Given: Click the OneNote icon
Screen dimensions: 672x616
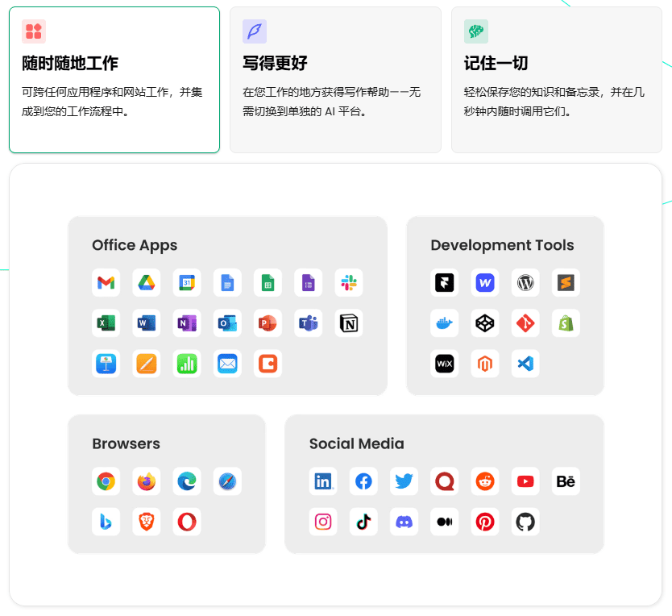Looking at the screenshot, I should [x=187, y=323].
